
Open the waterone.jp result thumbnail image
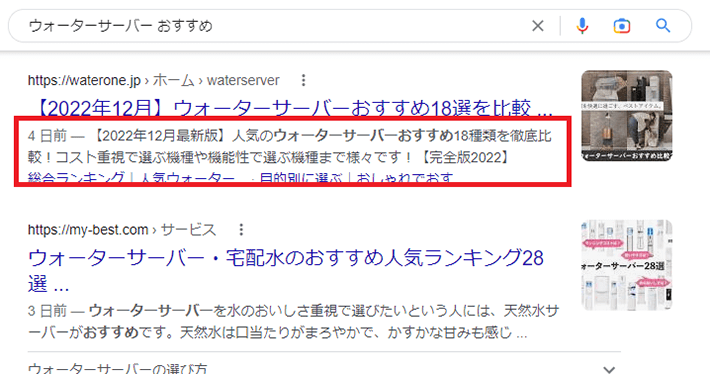pos(627,115)
